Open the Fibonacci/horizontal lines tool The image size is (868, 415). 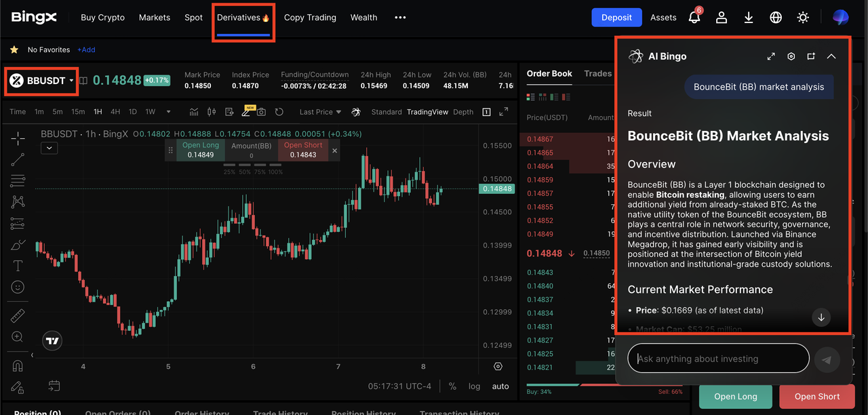pos(18,180)
